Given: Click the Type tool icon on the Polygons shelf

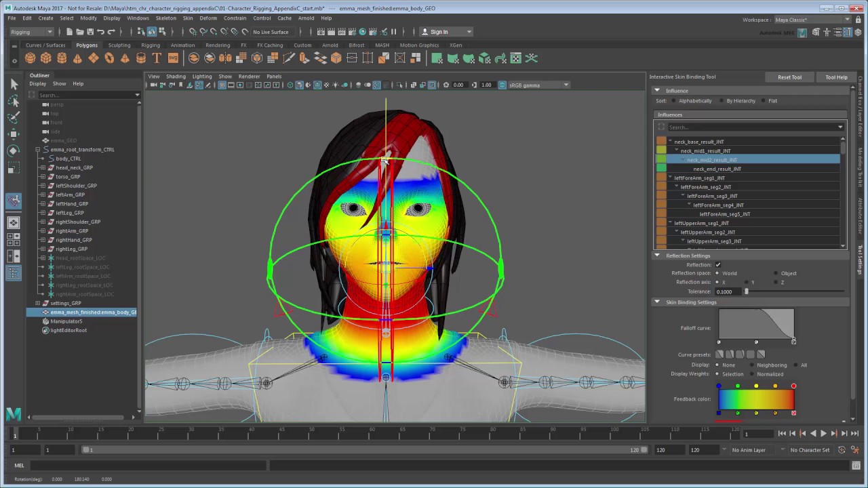Looking at the screenshot, I should click(156, 58).
